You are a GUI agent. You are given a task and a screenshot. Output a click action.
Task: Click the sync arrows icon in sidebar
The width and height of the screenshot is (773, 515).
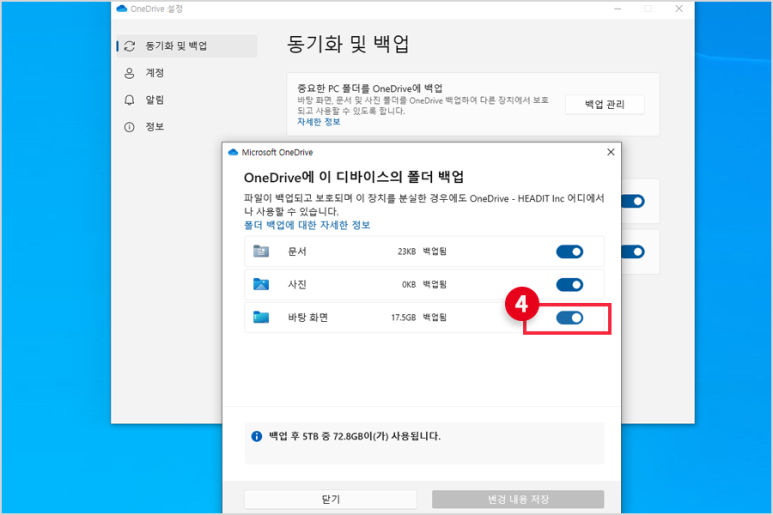click(x=130, y=46)
